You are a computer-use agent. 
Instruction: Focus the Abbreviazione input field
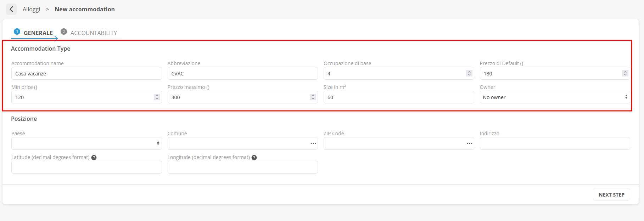click(x=242, y=74)
